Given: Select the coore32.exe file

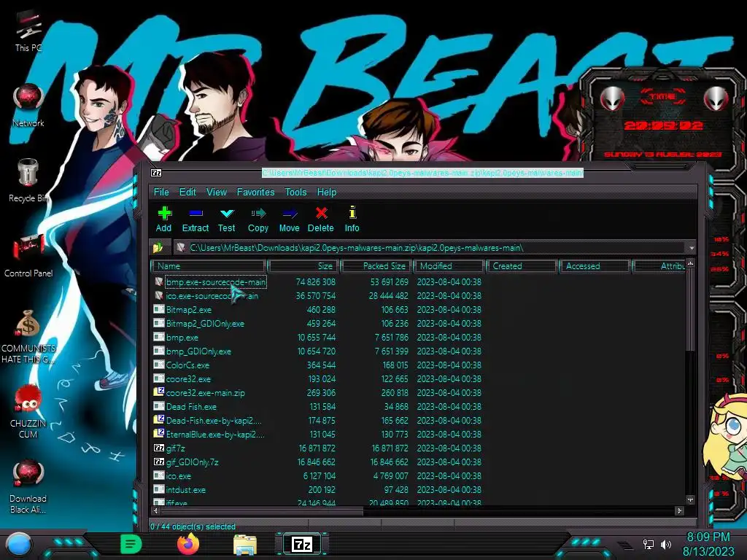Looking at the screenshot, I should coord(188,378).
